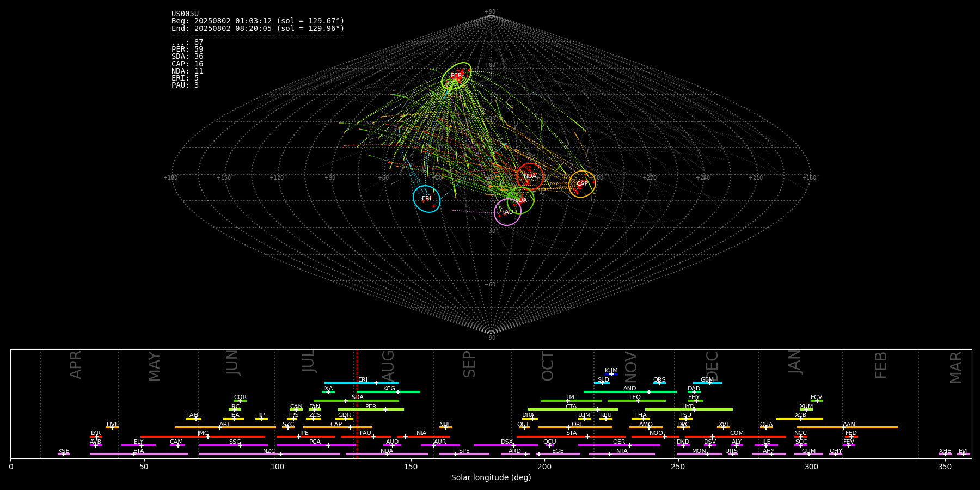Click the '−90°' bottom pole label
Viewport: 980px width, 490px height.
coord(491,338)
